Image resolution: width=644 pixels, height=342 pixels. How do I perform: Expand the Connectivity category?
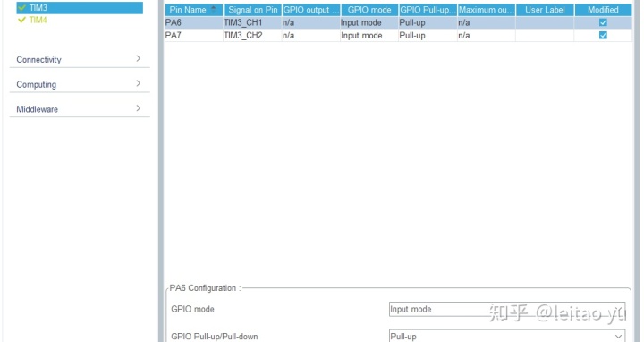point(80,60)
